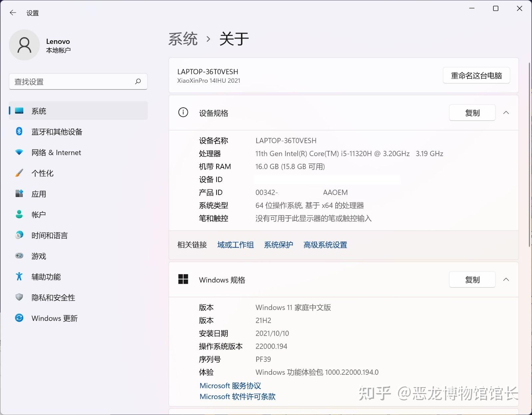Collapse the Windows 规格 section chevron
The image size is (532, 415).
506,279
